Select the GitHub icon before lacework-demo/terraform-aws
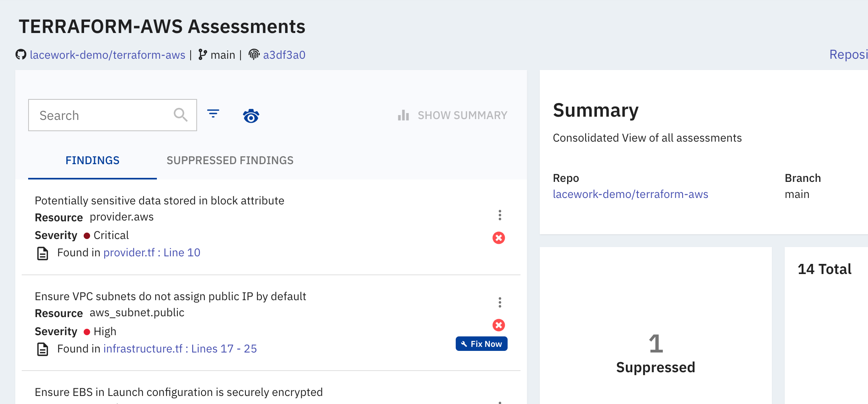868x404 pixels. [21, 54]
